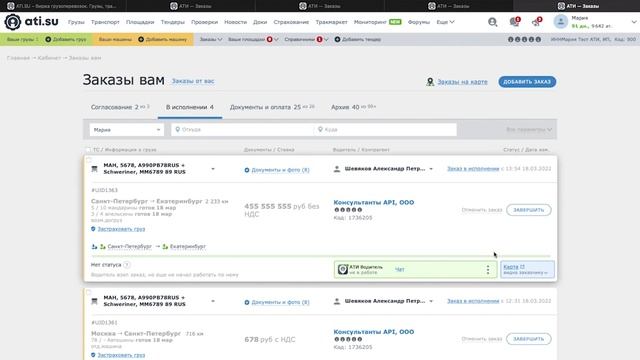Tick the checkbox of order #UID1363
The width and height of the screenshot is (640, 360).
point(89,160)
